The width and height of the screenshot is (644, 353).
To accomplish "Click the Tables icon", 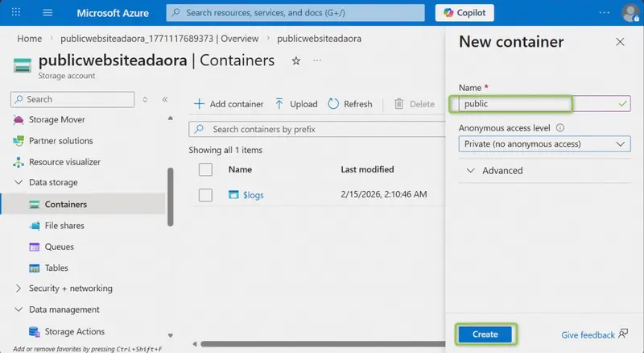I will [35, 268].
